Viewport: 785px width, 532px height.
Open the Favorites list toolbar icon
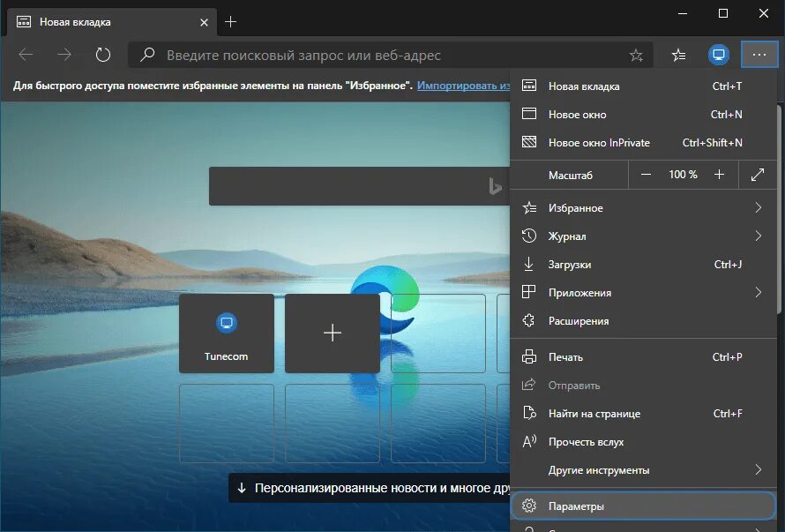[x=678, y=55]
